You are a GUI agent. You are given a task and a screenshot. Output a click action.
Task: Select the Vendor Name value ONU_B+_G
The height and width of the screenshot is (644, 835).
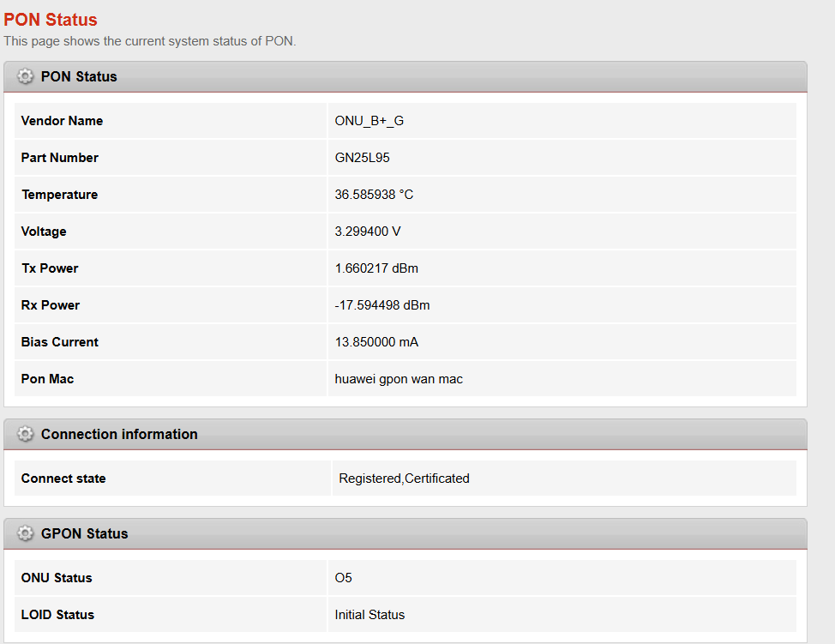(369, 121)
